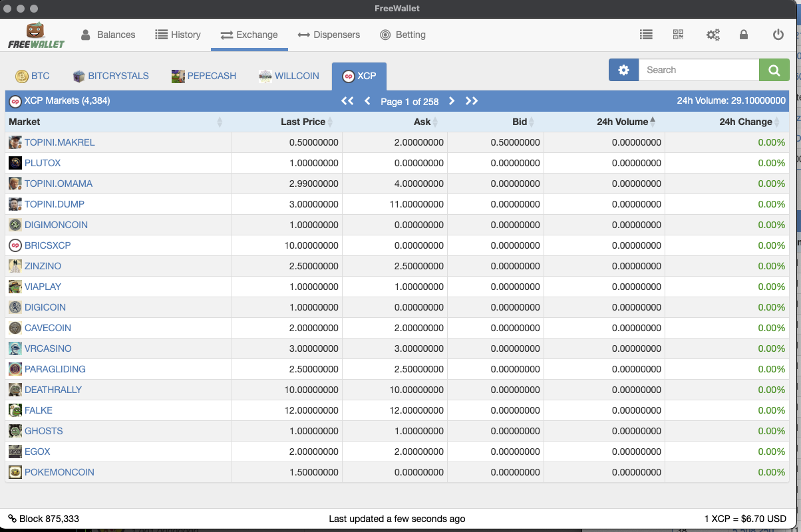Click the DEATHRALLY token icon
The height and width of the screenshot is (532, 801).
[x=15, y=390]
